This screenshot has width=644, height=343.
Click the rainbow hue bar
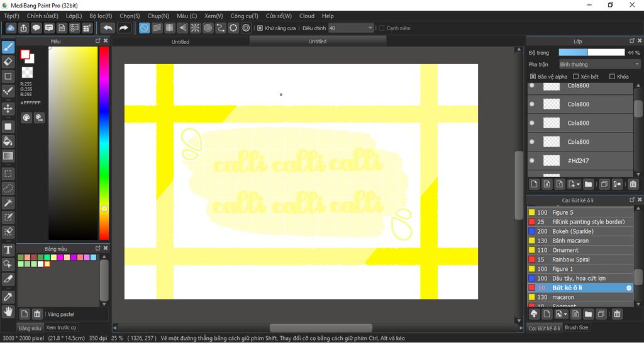104,143
